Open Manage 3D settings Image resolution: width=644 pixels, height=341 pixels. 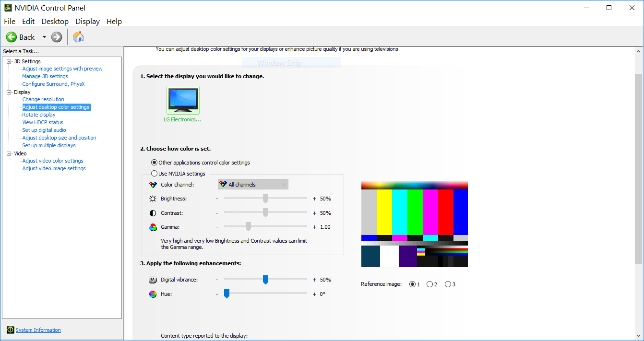(x=45, y=76)
